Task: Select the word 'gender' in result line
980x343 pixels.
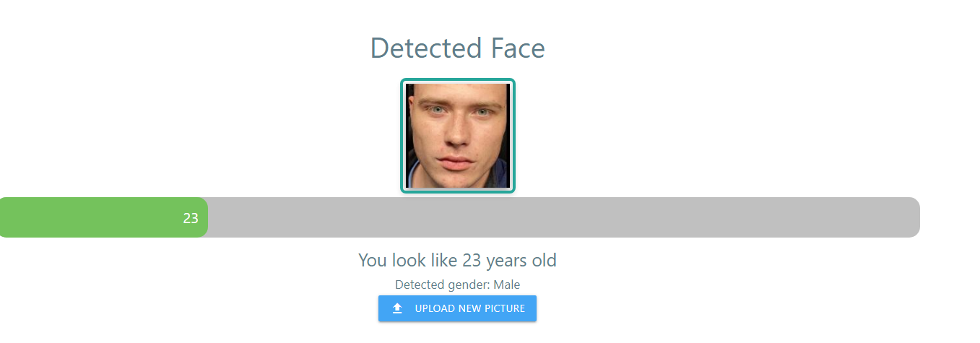Action: point(468,285)
